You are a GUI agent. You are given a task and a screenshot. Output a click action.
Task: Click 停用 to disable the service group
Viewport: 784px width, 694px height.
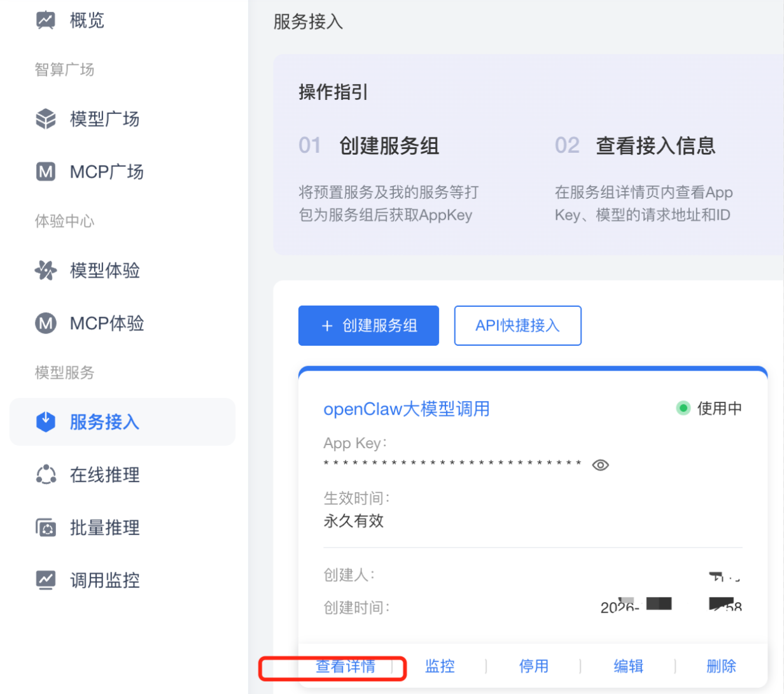[x=533, y=667]
